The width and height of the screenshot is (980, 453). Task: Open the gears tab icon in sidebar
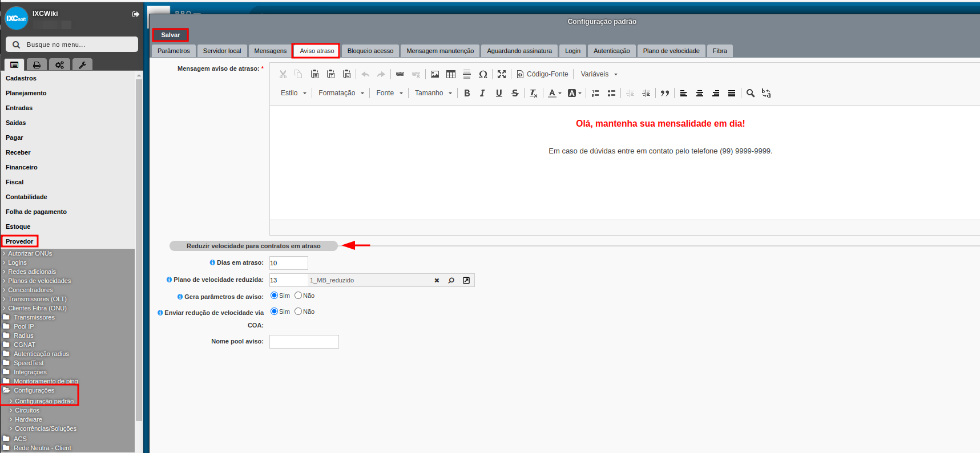coord(59,65)
